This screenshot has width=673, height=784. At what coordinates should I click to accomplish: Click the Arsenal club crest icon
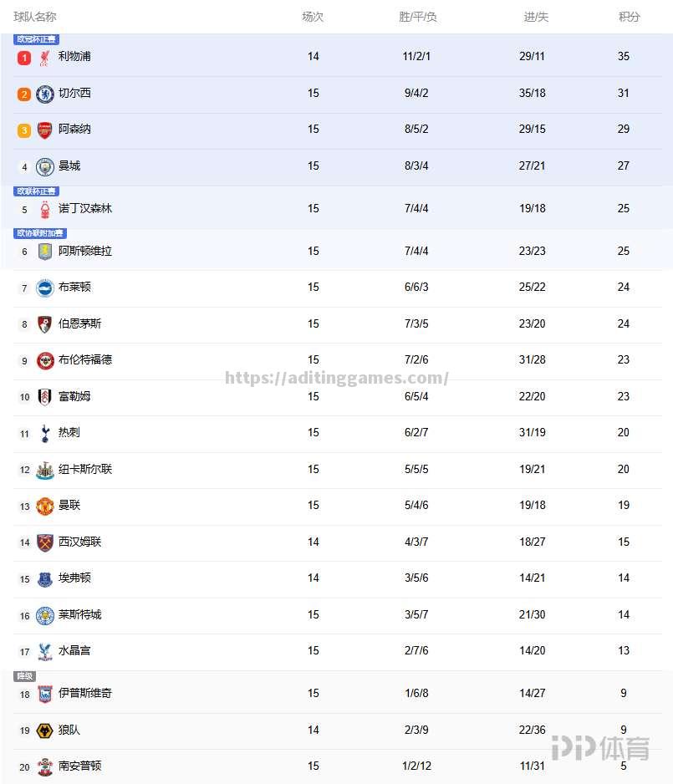tap(44, 130)
